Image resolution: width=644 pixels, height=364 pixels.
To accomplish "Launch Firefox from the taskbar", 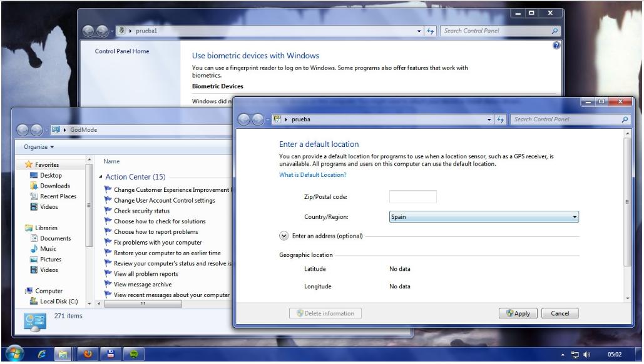I will pyautogui.click(x=88, y=354).
